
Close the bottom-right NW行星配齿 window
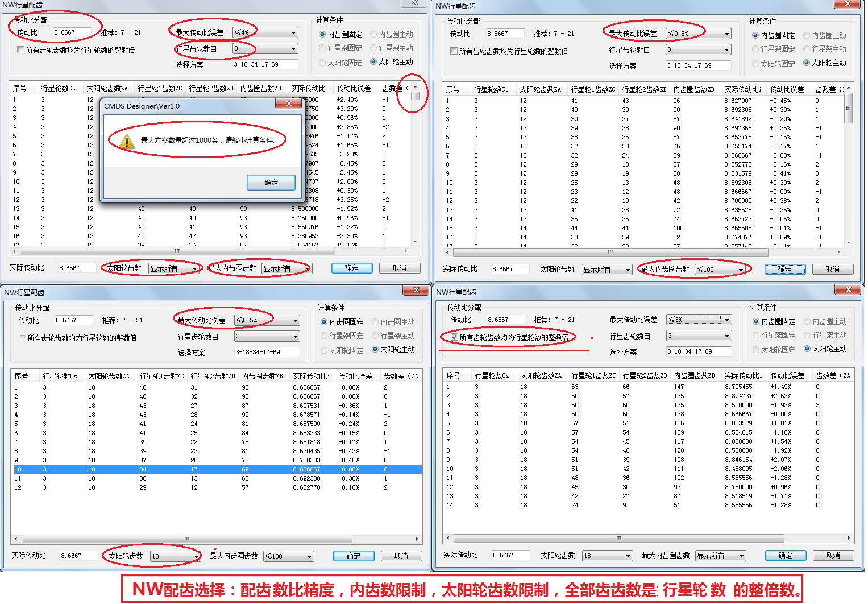[x=848, y=289]
